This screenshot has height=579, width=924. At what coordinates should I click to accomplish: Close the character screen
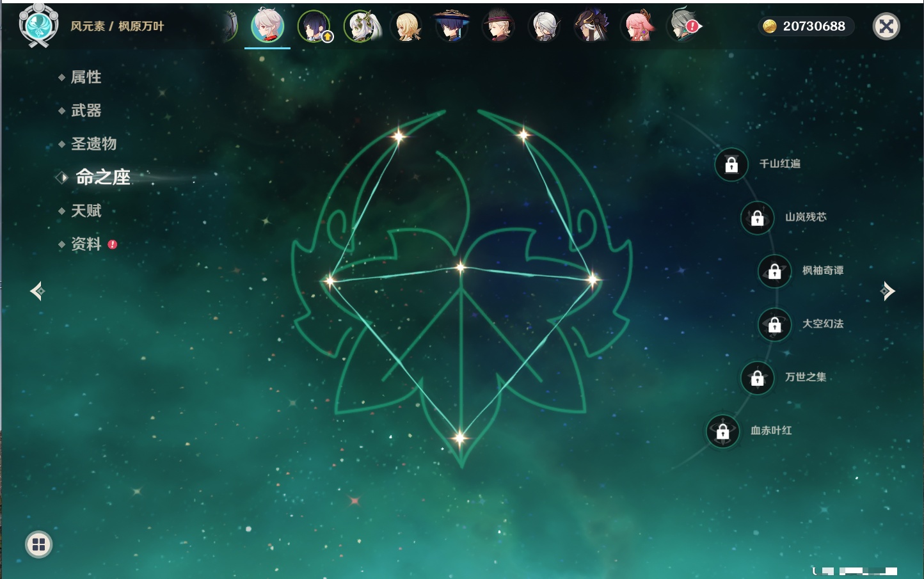point(886,26)
